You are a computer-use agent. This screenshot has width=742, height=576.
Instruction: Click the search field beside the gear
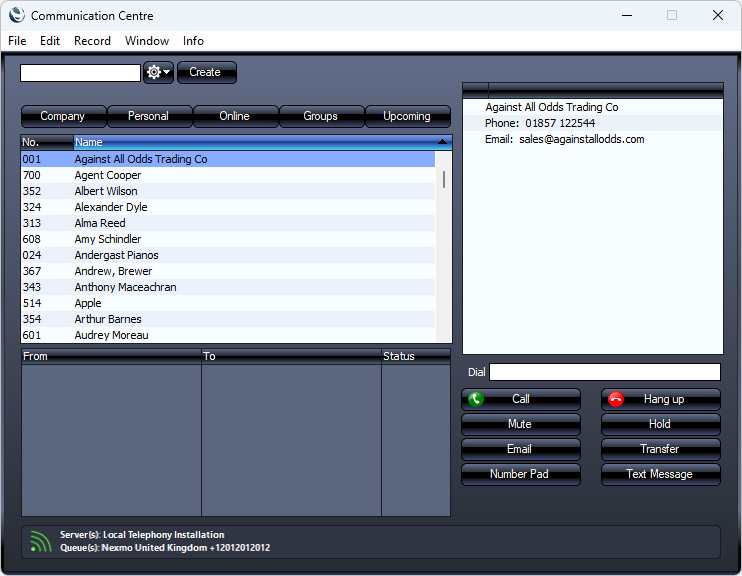80,73
